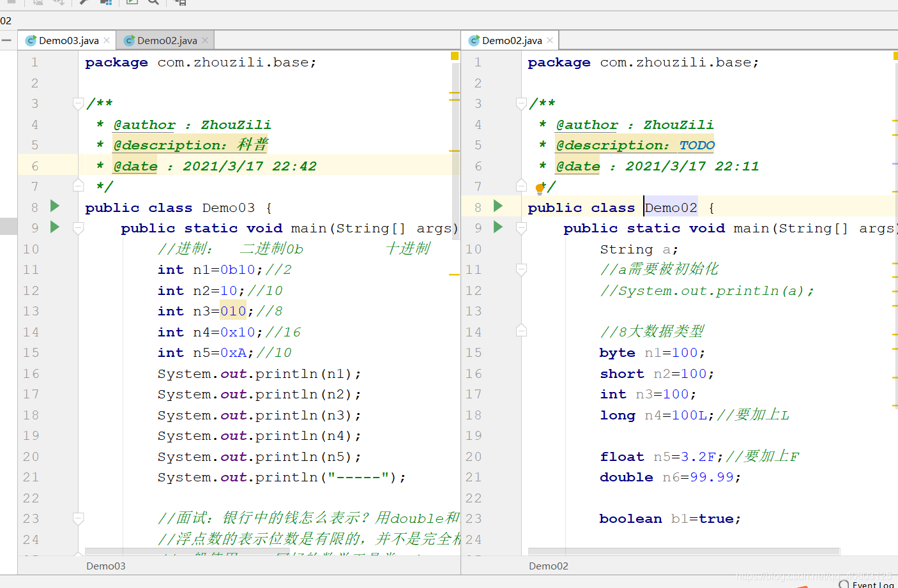Click yellow inspection indicator atop left editor

[455, 56]
